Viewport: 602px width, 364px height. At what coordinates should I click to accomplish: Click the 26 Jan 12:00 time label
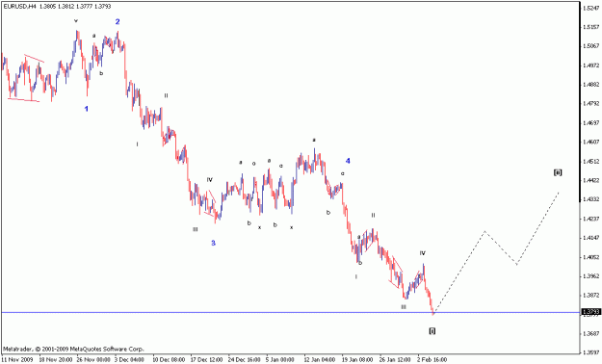396,360
